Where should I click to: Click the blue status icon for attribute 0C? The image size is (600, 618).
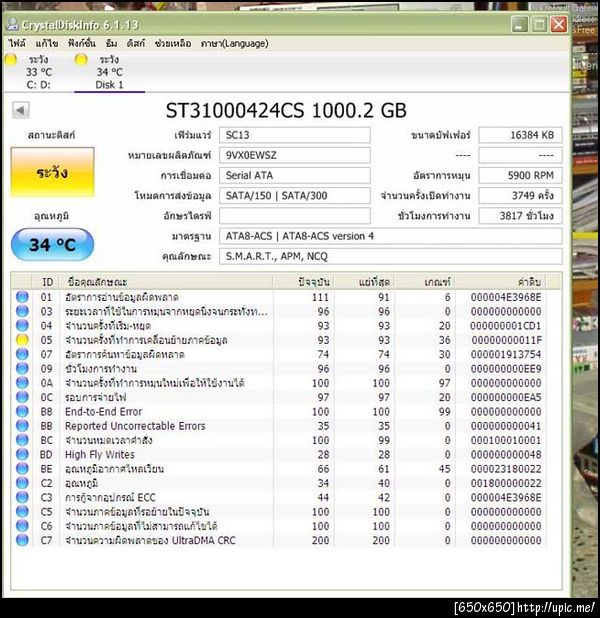click(22, 397)
